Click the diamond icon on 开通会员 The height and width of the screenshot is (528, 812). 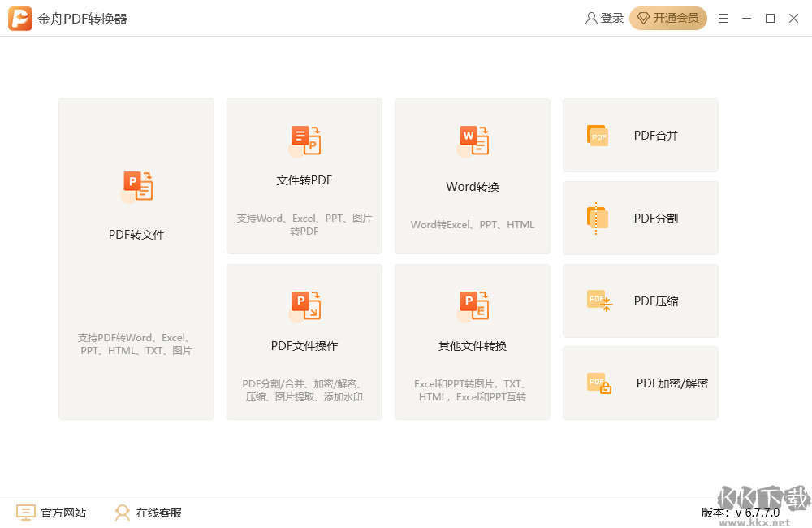click(x=643, y=19)
